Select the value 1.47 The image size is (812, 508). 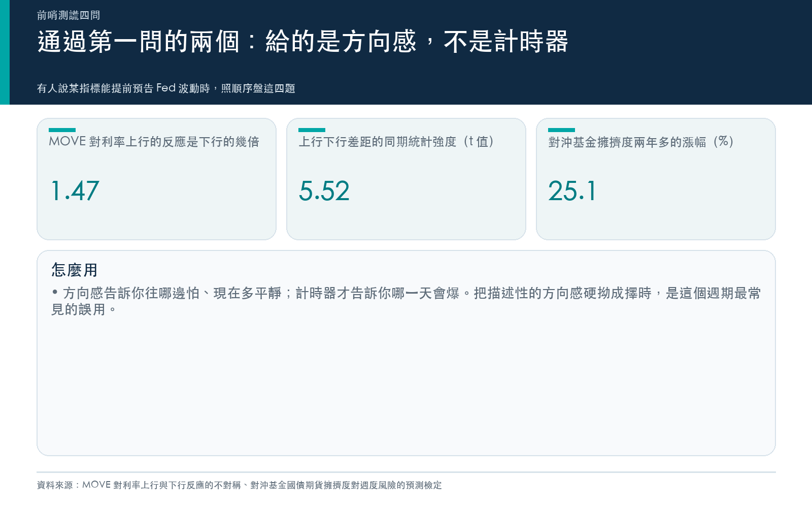tap(75, 191)
